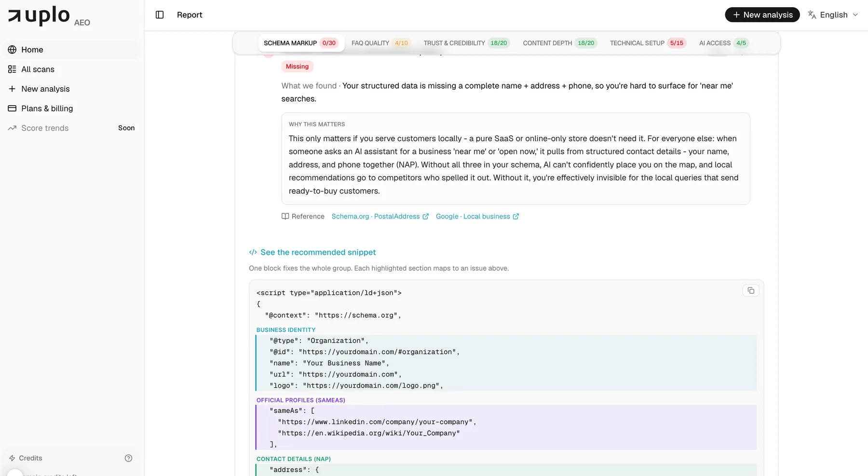The height and width of the screenshot is (476, 868).
Task: Click the "@context" schema.org code line
Action: point(333,315)
